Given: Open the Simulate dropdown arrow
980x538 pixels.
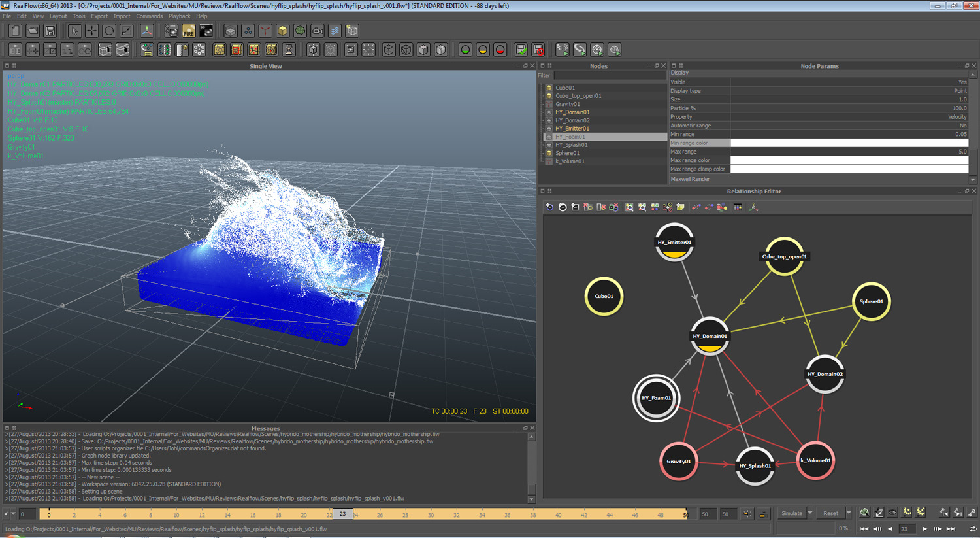Looking at the screenshot, I should click(x=809, y=513).
